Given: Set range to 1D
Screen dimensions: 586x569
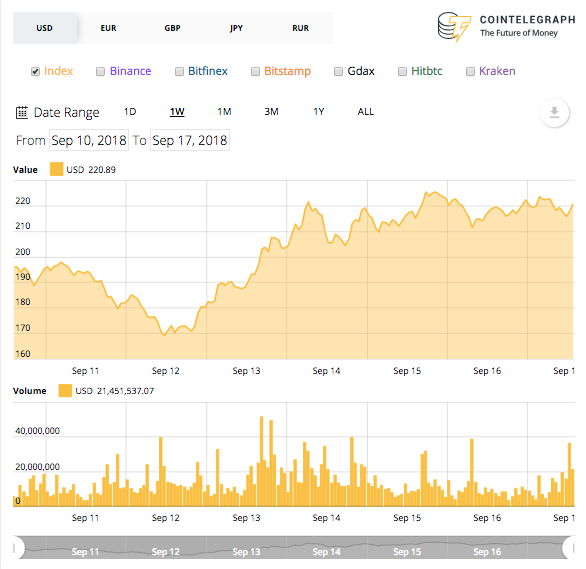Looking at the screenshot, I should coord(130,112).
